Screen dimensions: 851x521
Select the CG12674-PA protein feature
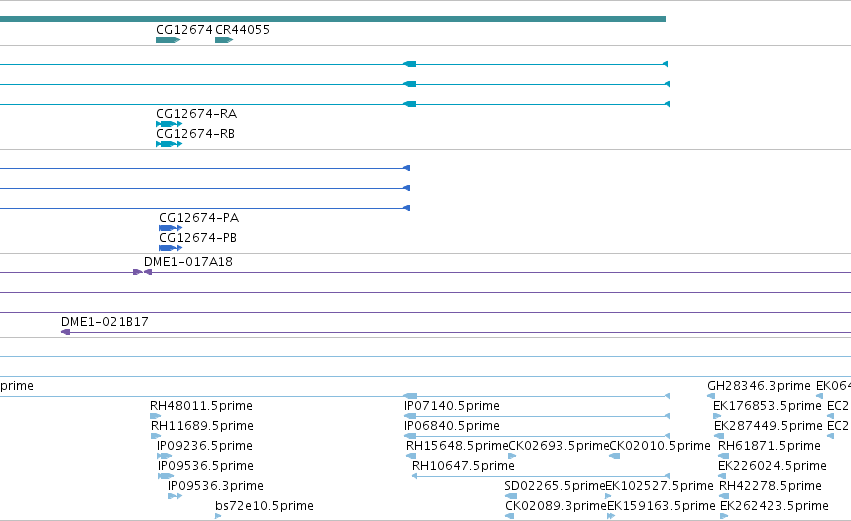(x=170, y=228)
